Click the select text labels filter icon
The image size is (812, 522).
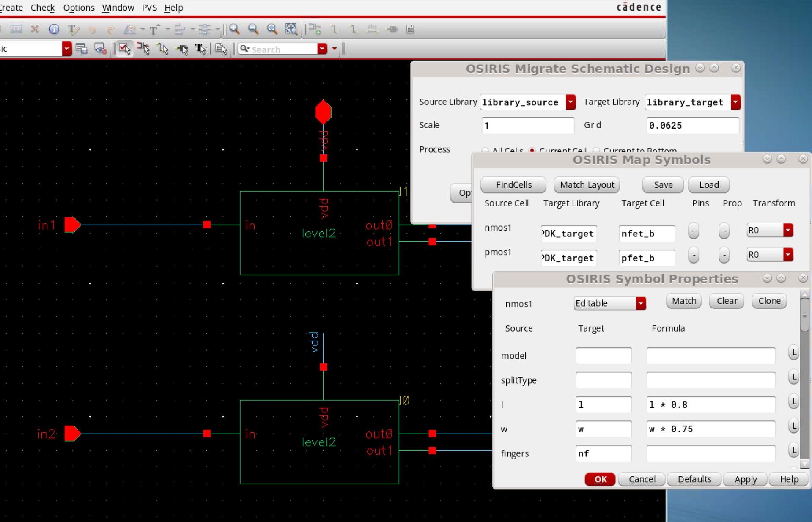click(x=200, y=49)
